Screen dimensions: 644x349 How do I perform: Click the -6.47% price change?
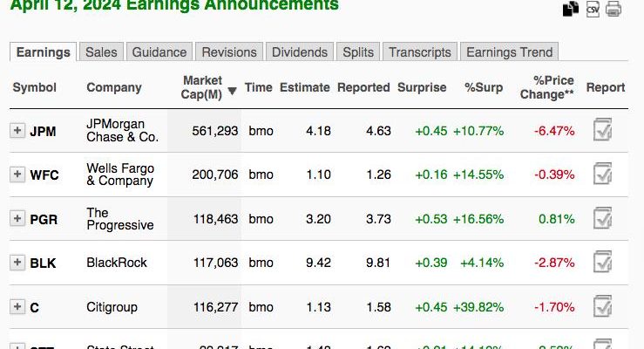coord(554,131)
